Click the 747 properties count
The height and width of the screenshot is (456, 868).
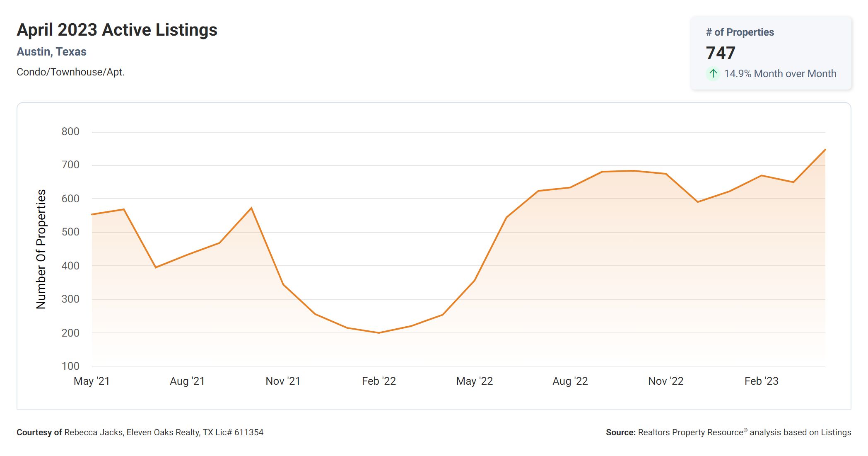pos(721,53)
